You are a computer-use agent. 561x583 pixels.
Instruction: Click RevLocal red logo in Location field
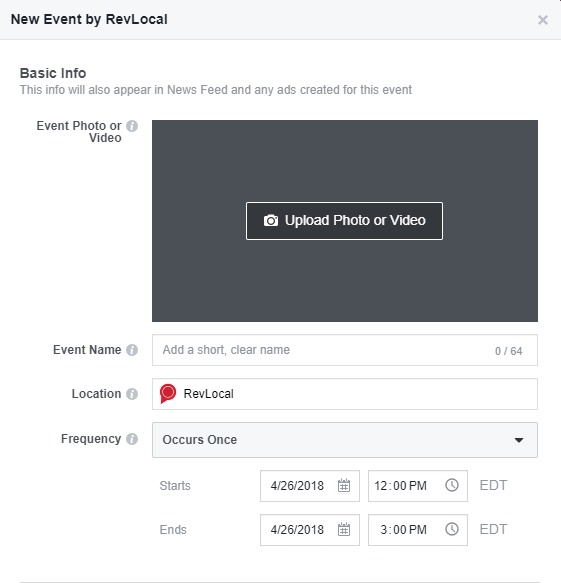click(168, 393)
